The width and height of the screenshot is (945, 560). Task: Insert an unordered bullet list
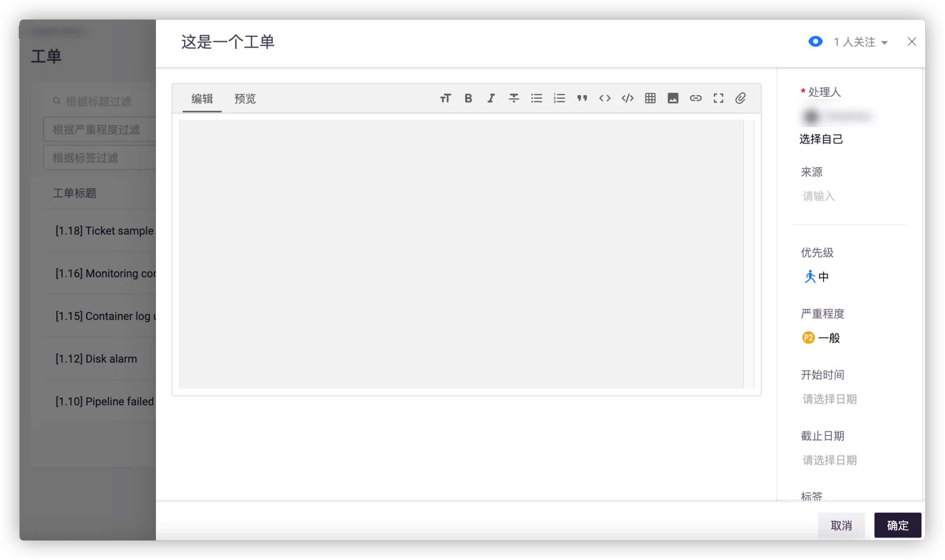pos(536,98)
